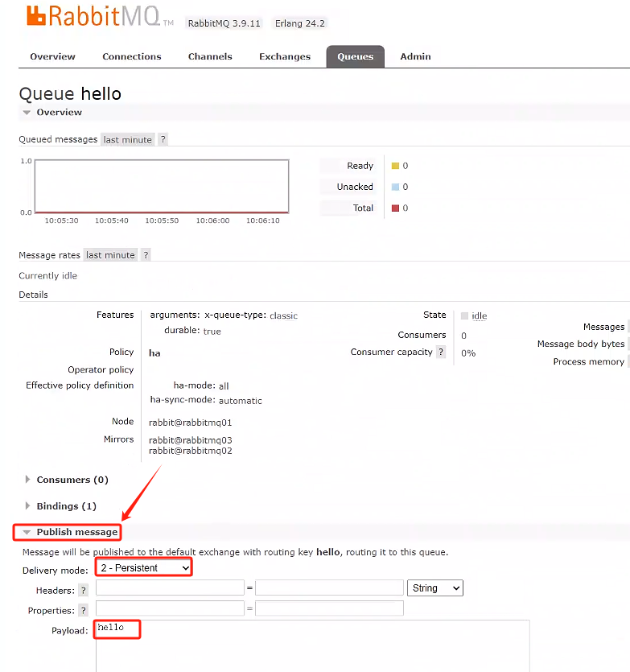Screen dimensions: 630x672
Task: Click the red Total swatch
Action: pyautogui.click(x=395, y=208)
